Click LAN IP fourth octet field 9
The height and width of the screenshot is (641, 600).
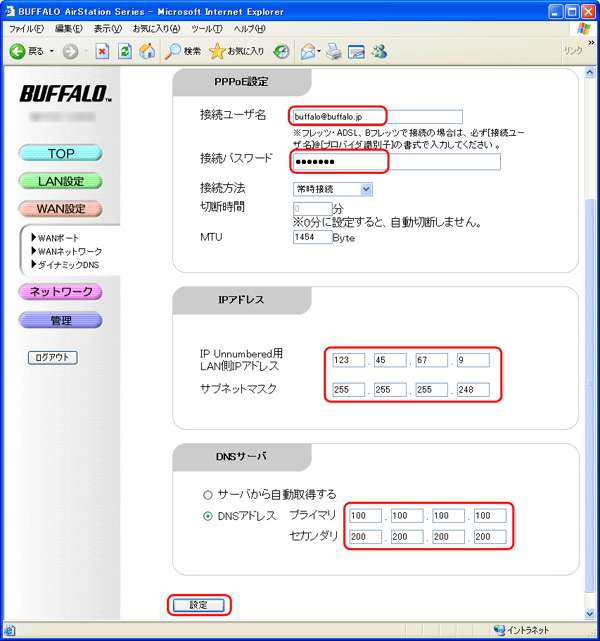473,360
